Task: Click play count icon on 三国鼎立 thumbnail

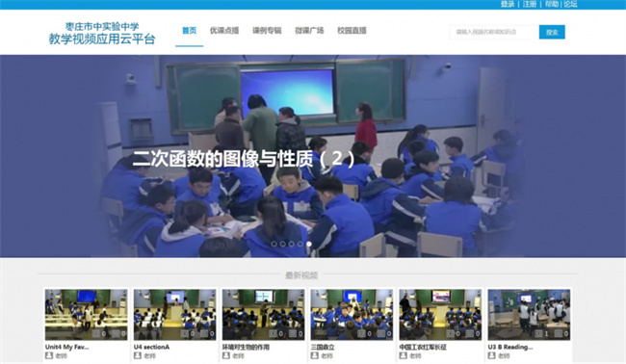Action: click(362, 333)
